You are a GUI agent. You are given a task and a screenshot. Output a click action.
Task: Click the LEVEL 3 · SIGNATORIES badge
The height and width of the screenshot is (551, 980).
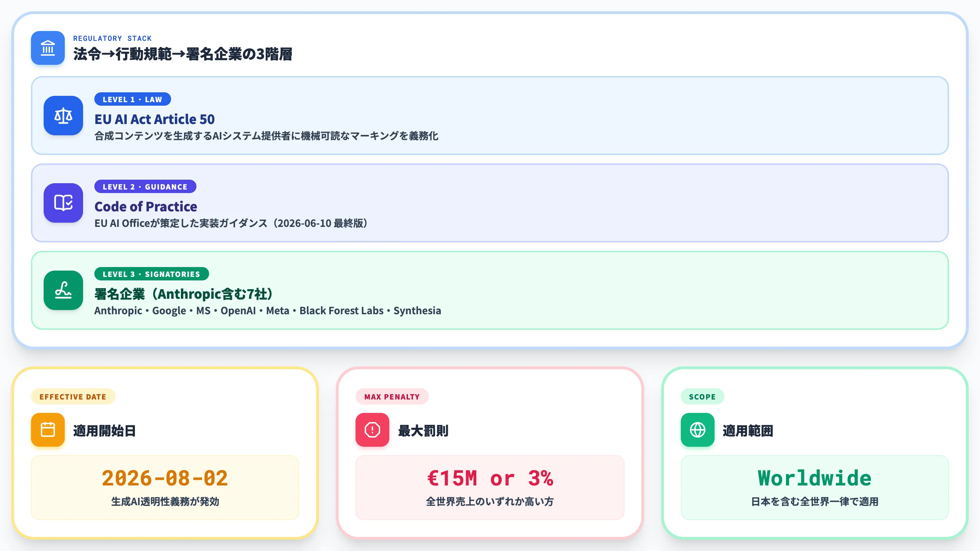tap(151, 274)
